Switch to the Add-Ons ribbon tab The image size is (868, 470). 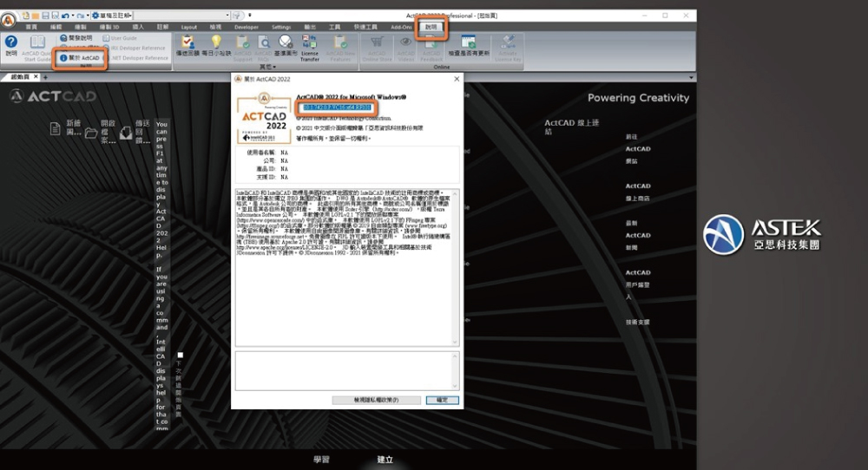point(401,27)
